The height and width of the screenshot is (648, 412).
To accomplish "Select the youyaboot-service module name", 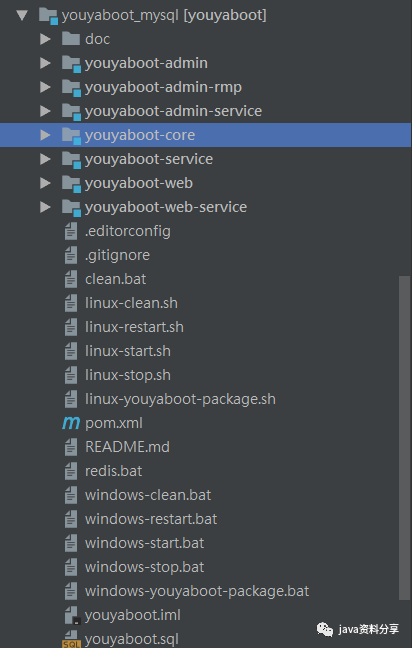I will pos(149,159).
